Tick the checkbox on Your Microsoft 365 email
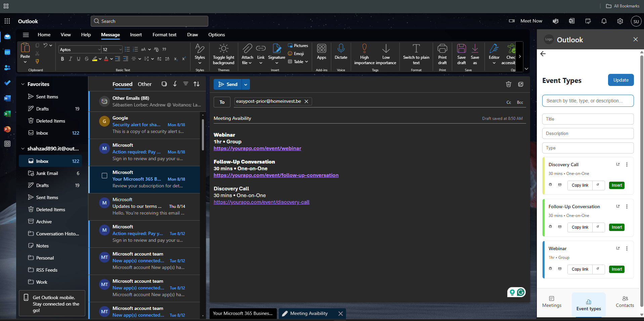 tap(104, 176)
